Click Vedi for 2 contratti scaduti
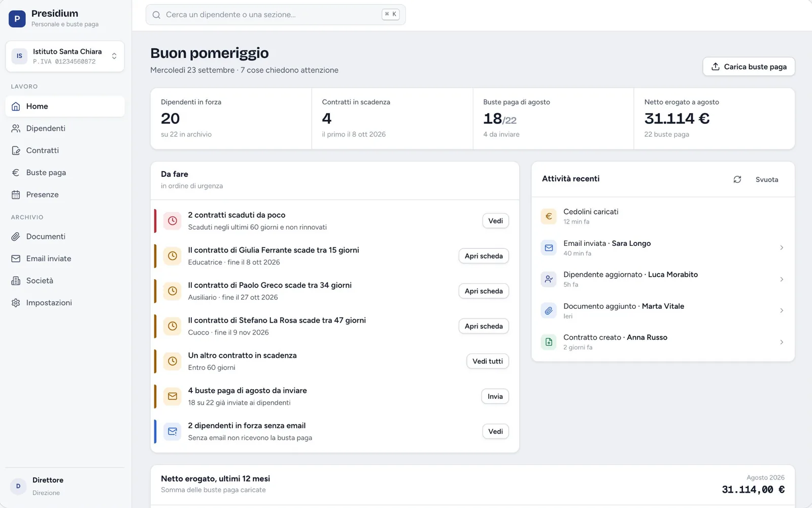 click(x=495, y=221)
